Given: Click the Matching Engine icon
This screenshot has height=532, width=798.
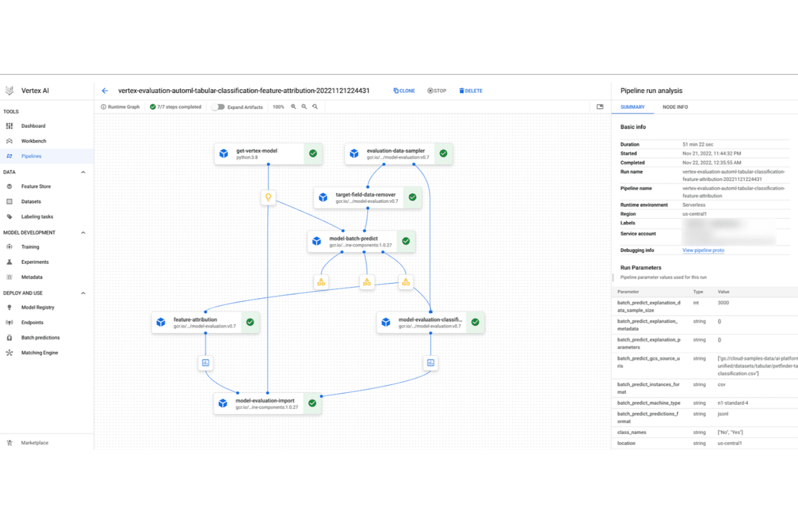Looking at the screenshot, I should click(x=9, y=352).
